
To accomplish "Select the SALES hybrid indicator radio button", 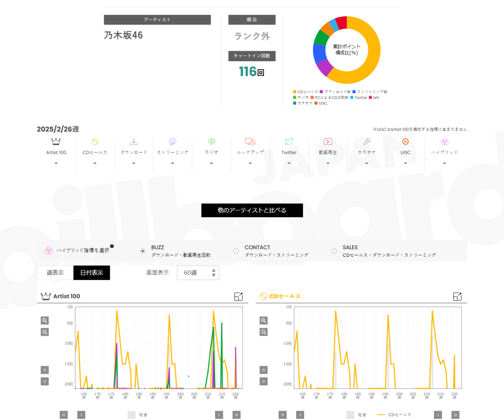I will [x=334, y=251].
